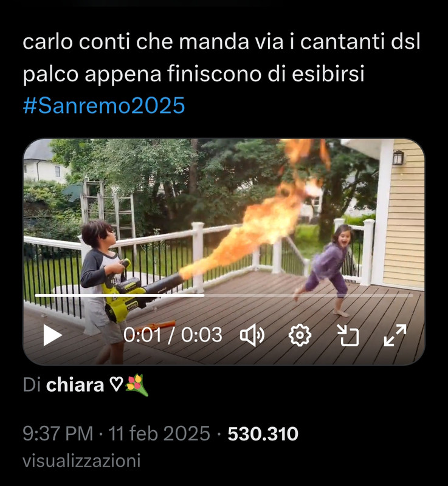The width and height of the screenshot is (448, 486).
Task: Open the chiara author profile name
Action: (75, 385)
